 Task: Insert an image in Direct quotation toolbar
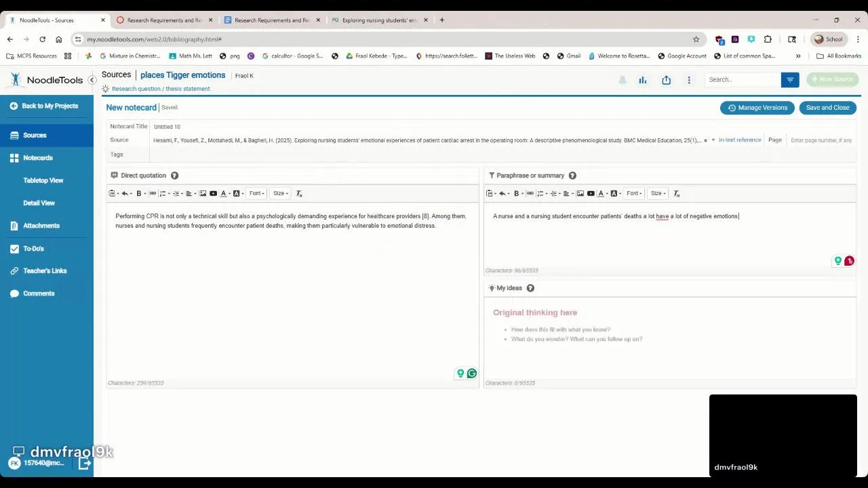point(202,193)
